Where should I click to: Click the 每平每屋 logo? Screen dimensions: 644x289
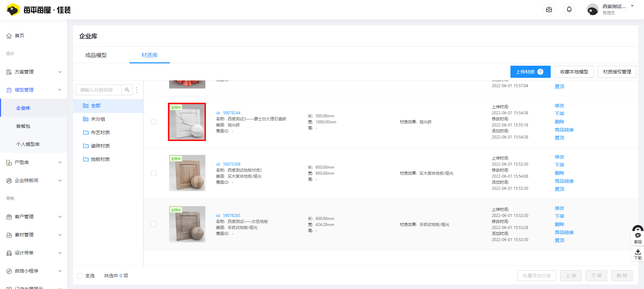39,10
